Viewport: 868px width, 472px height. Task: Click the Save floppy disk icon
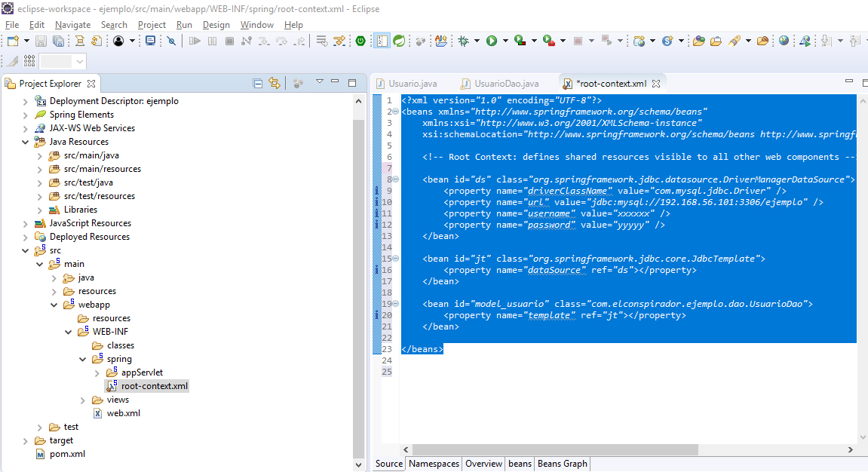[41, 41]
